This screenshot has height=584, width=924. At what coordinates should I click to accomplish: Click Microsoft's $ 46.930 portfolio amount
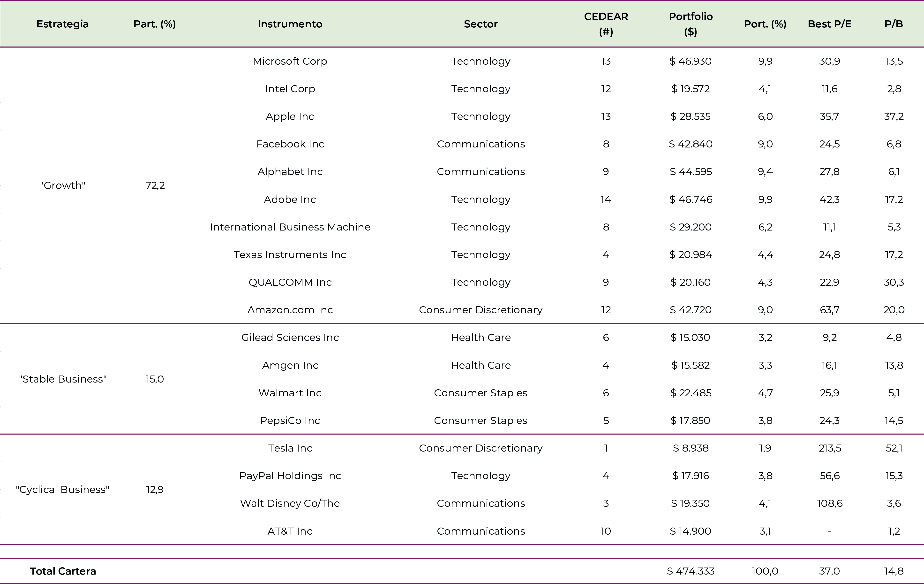[x=690, y=61]
